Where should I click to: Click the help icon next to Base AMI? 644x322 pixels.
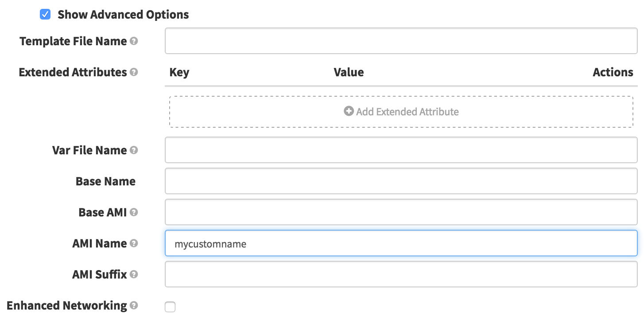(134, 212)
